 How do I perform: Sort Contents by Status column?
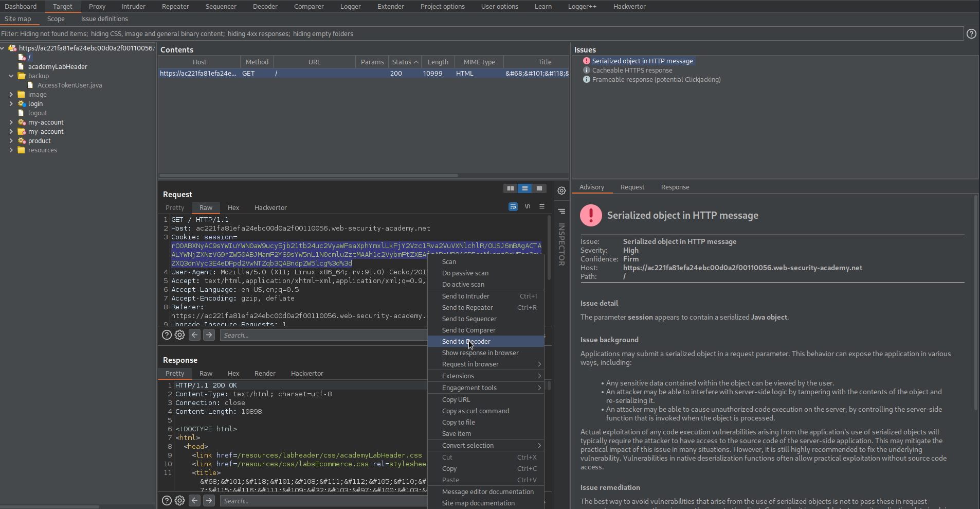[405, 62]
